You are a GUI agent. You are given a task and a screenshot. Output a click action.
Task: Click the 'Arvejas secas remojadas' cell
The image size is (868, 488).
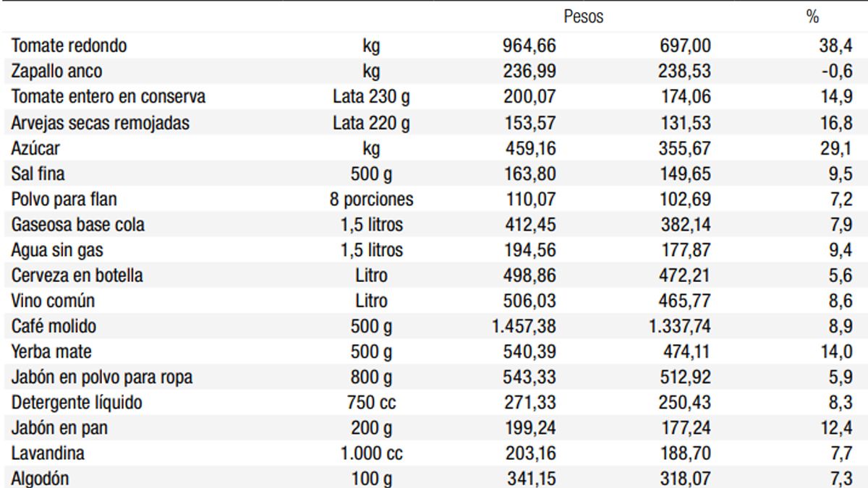pos(100,123)
